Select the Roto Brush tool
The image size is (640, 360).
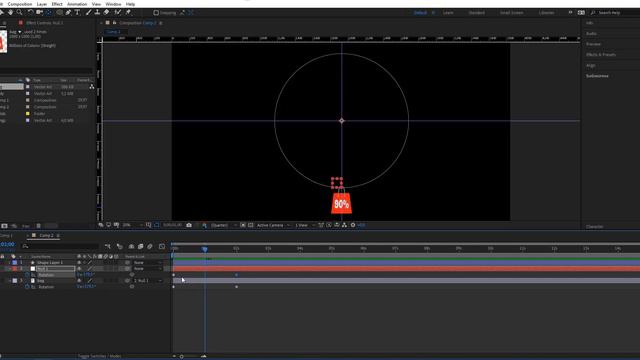(x=118, y=13)
